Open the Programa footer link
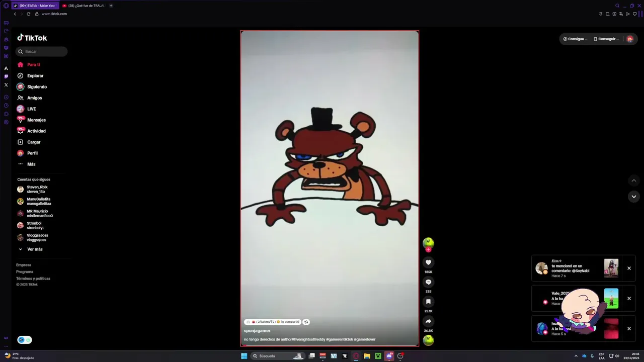 coord(25,271)
